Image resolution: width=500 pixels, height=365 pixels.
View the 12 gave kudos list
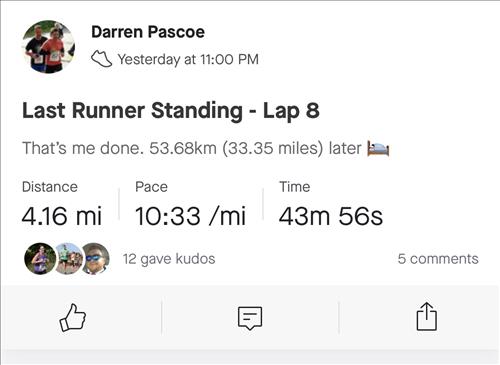[169, 259]
